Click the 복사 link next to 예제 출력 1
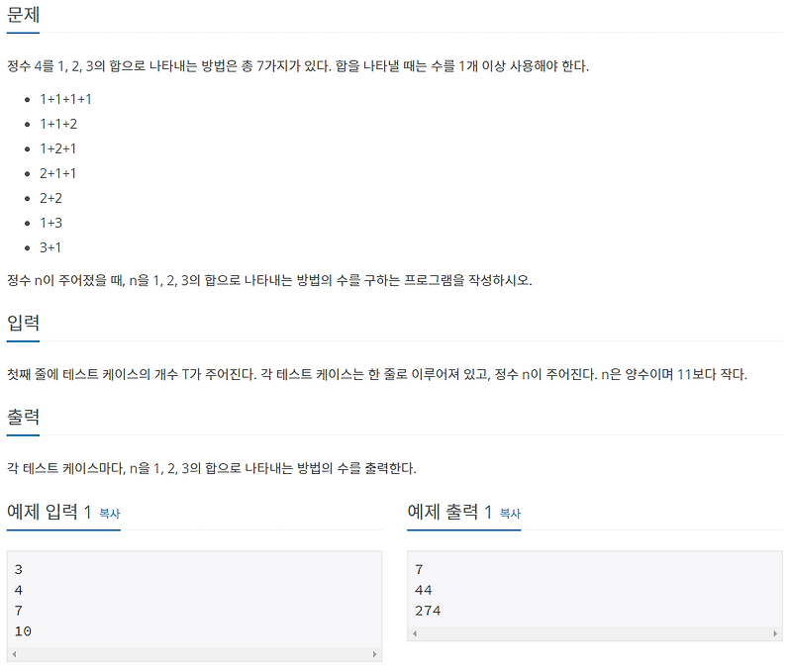Screen dimensions: 792x672 coord(511,515)
